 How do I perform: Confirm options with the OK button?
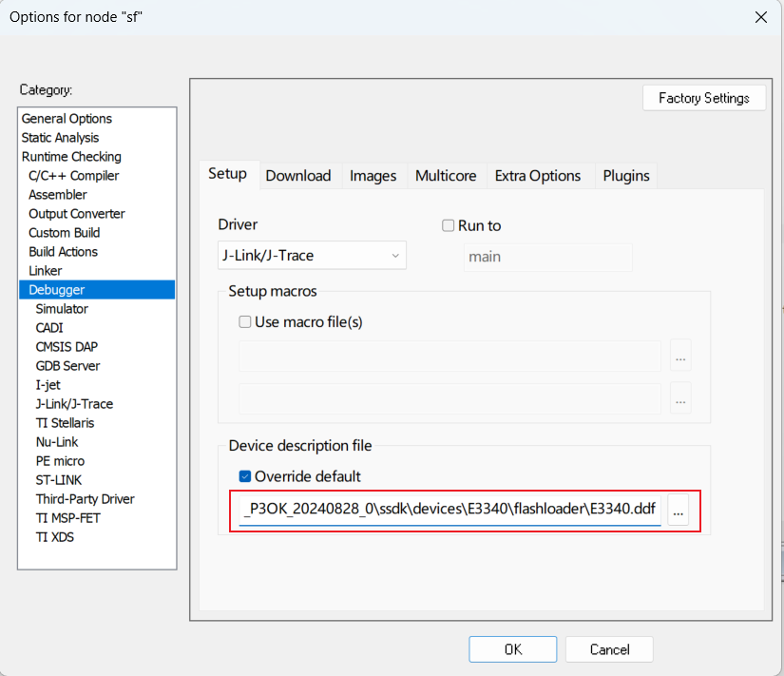pyautogui.click(x=512, y=648)
